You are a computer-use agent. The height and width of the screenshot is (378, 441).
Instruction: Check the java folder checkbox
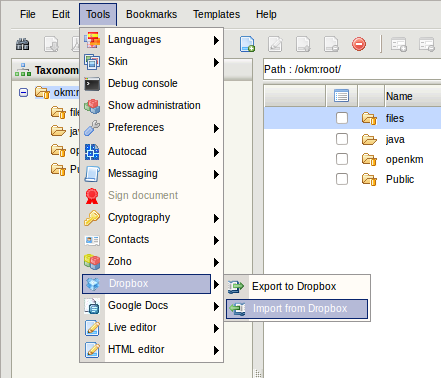(x=342, y=139)
